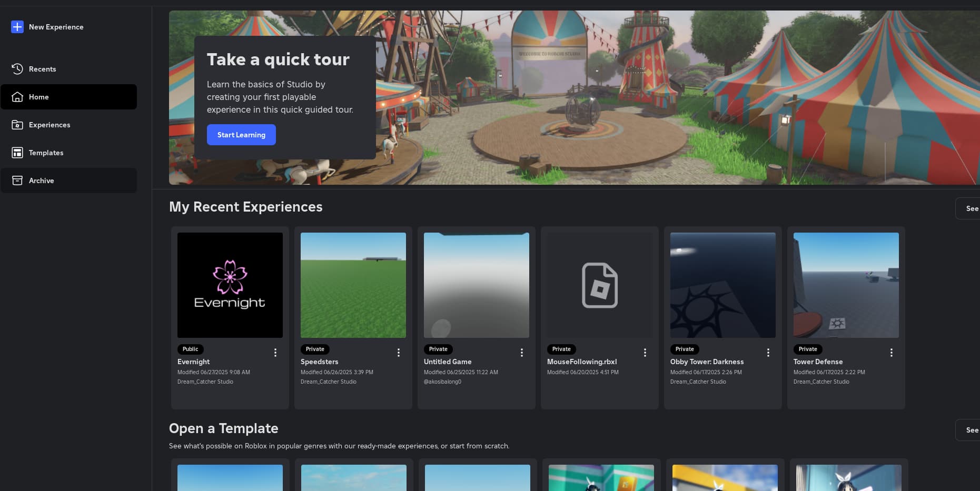Image resolution: width=980 pixels, height=491 pixels.
Task: Click the New Experience plus icon
Action: 17,27
